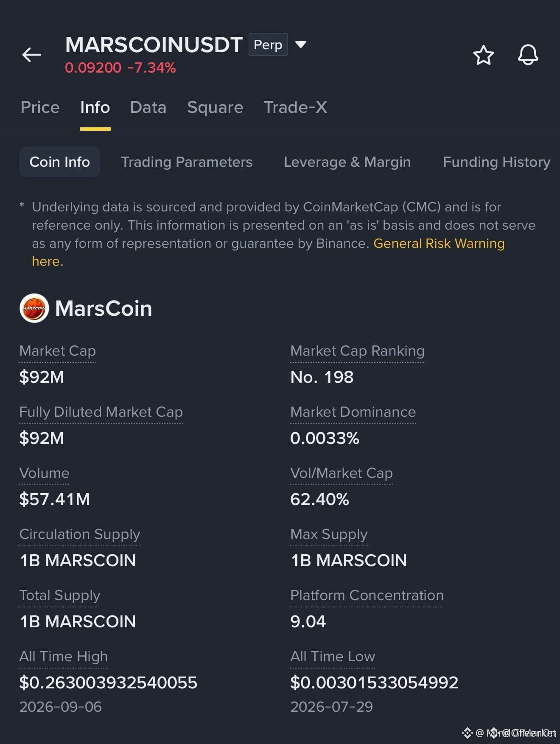Expand the MARSCOINUSDT pair dropdown arrow
The width and height of the screenshot is (560, 744).
pyautogui.click(x=300, y=45)
